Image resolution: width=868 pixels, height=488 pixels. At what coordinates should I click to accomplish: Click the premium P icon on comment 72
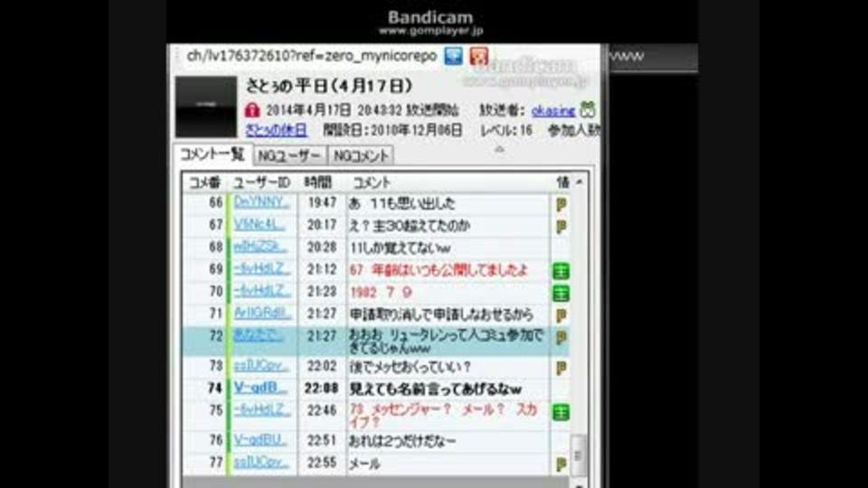pos(561,337)
